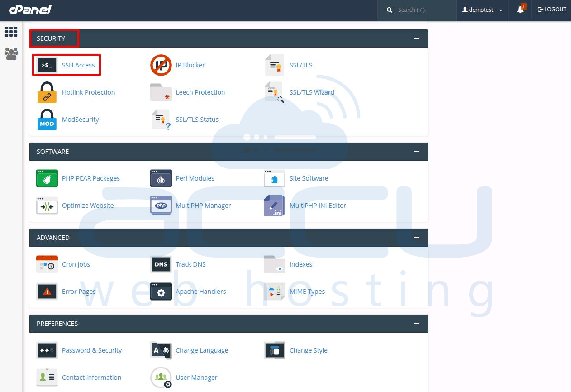The width and height of the screenshot is (571, 392).
Task: Click the SSL/TLS Status icon
Action: (x=161, y=120)
